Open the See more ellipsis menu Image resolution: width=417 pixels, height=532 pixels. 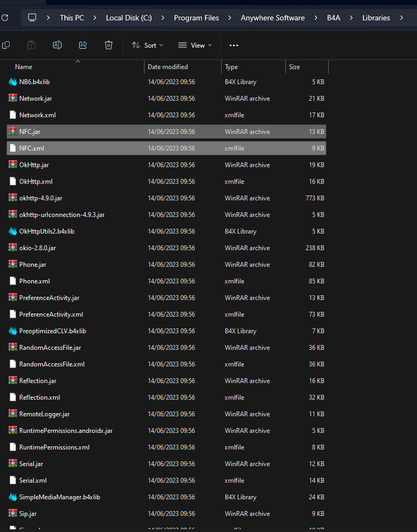point(234,45)
